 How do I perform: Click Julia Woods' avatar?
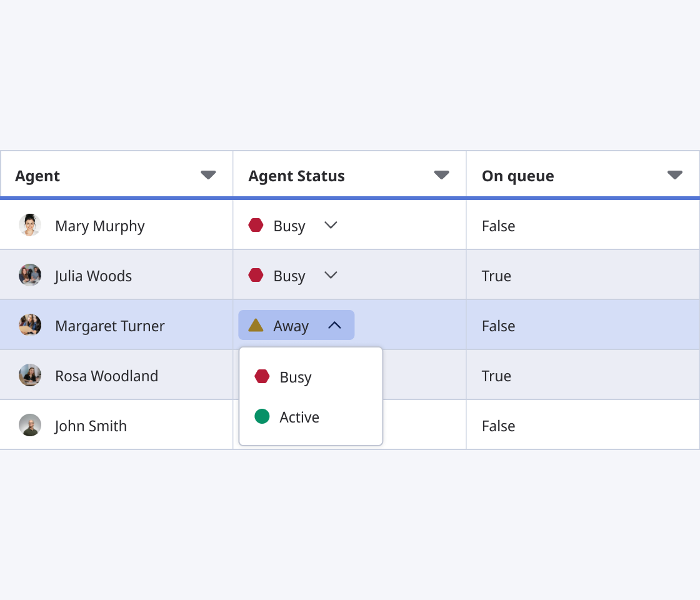[30, 275]
